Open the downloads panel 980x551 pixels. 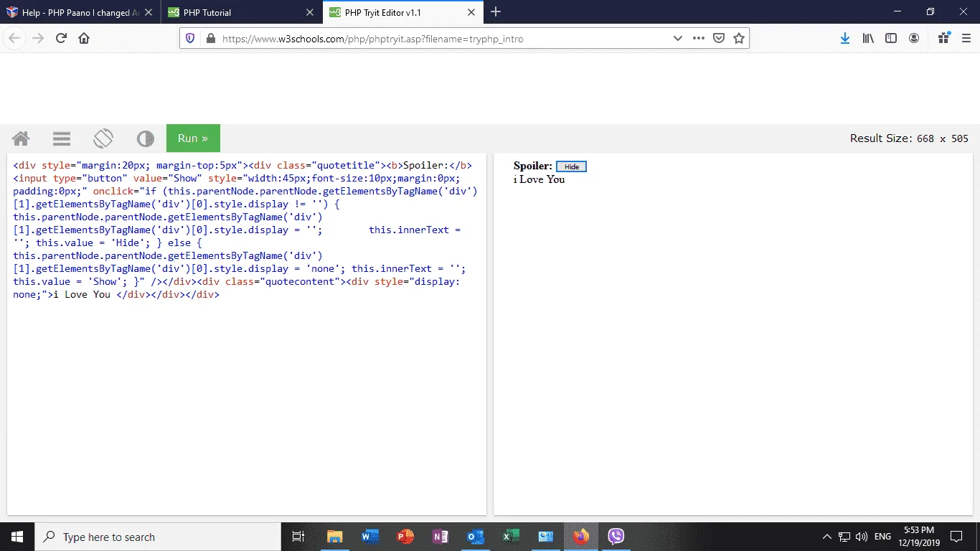click(x=845, y=39)
